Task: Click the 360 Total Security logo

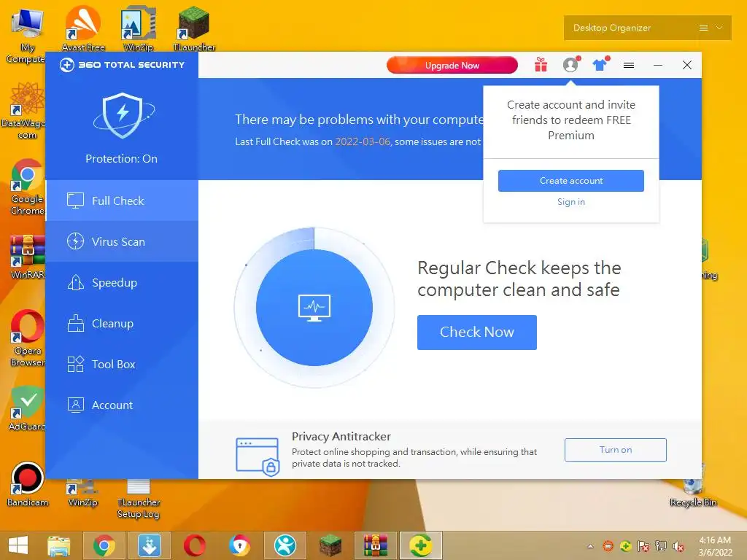Action: (x=122, y=65)
